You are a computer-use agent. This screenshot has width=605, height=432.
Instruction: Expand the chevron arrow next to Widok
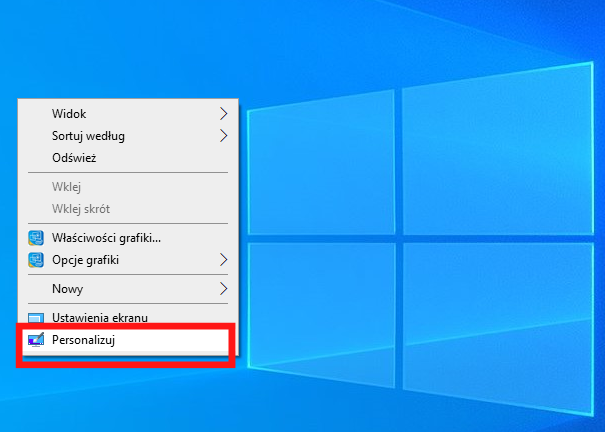click(x=223, y=114)
